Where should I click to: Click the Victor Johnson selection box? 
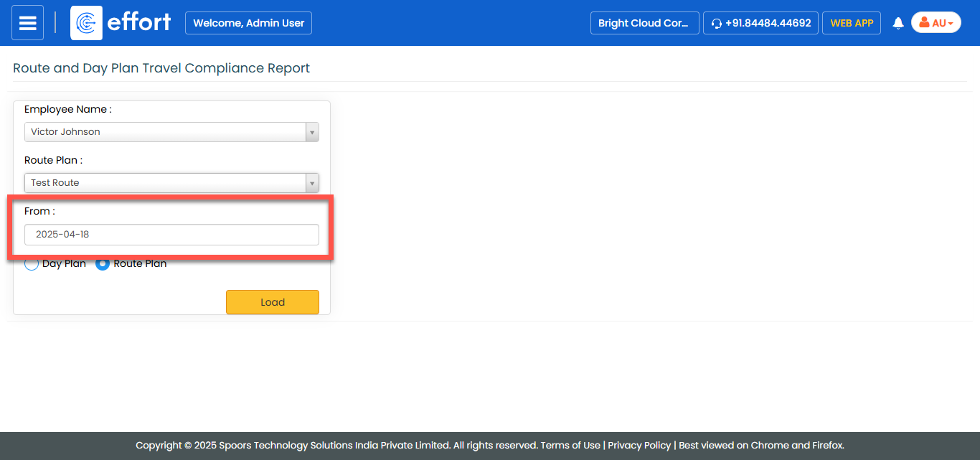click(x=165, y=132)
